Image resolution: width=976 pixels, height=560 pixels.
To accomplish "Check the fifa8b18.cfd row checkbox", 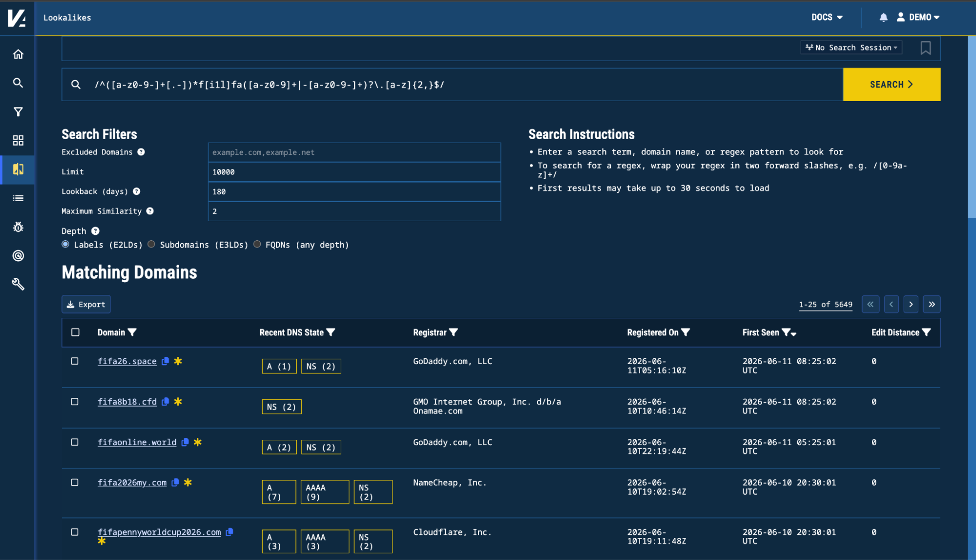I will (x=75, y=402).
